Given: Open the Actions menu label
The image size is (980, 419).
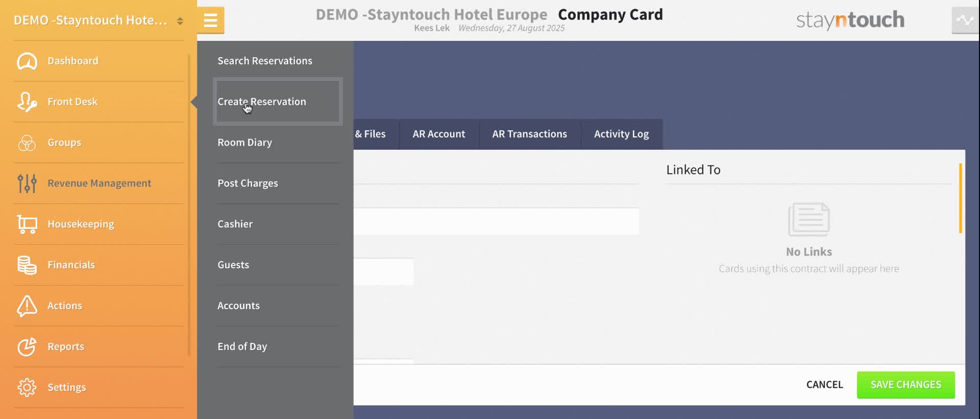Looking at the screenshot, I should 65,306.
